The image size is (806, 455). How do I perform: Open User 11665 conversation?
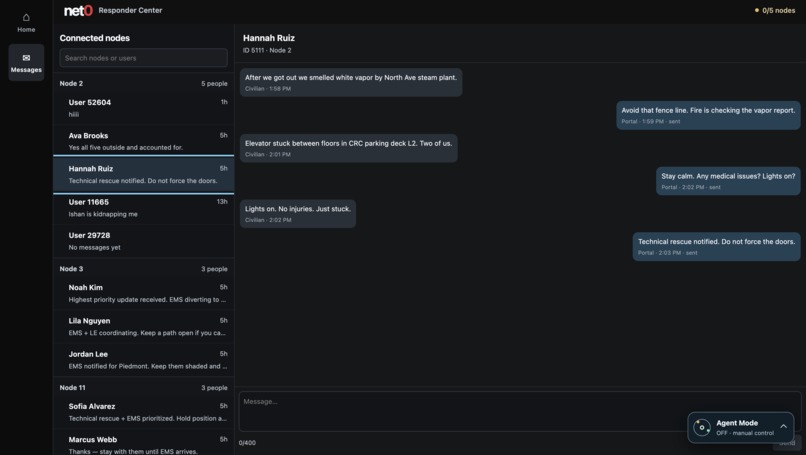143,208
